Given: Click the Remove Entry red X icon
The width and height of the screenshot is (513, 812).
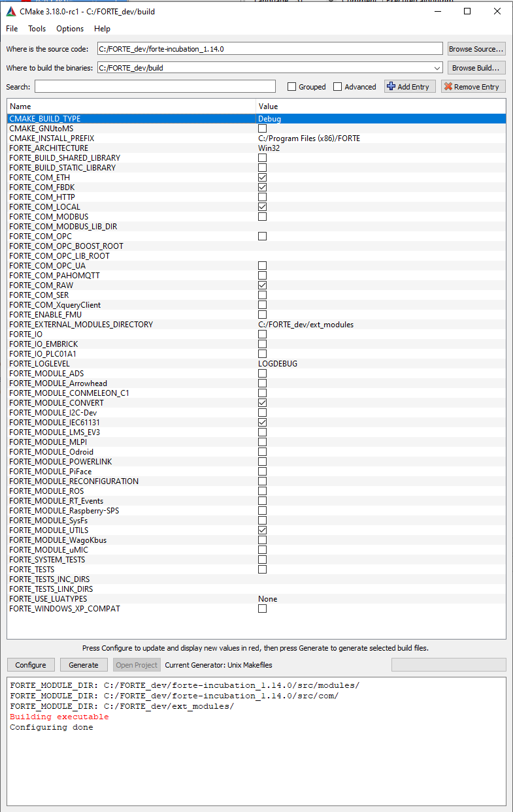Looking at the screenshot, I should (x=448, y=86).
